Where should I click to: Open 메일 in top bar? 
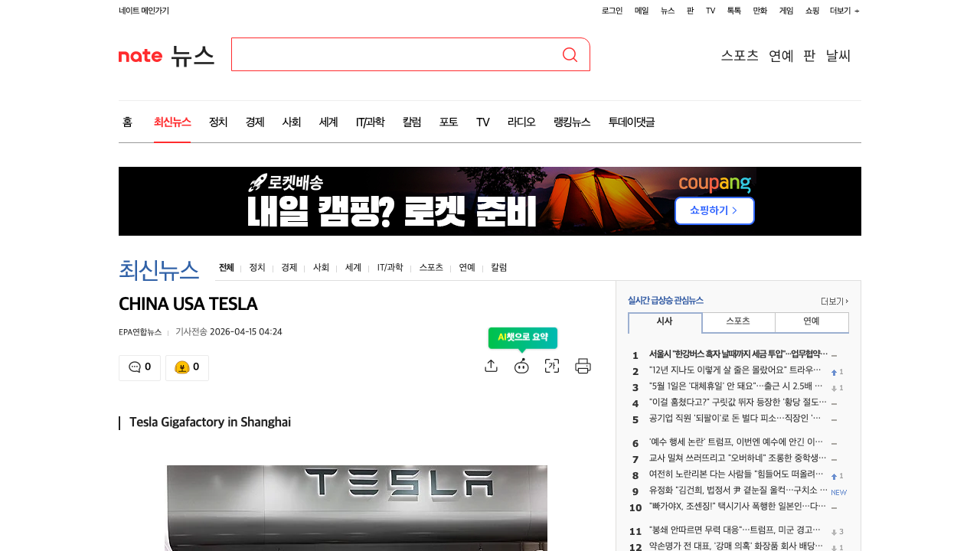pyautogui.click(x=642, y=11)
